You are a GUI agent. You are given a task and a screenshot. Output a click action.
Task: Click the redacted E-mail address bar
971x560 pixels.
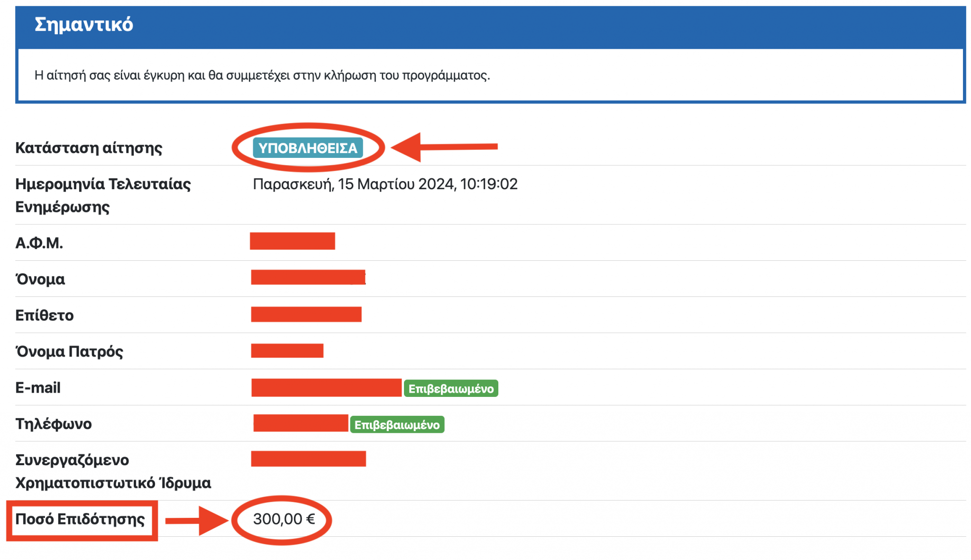click(326, 387)
